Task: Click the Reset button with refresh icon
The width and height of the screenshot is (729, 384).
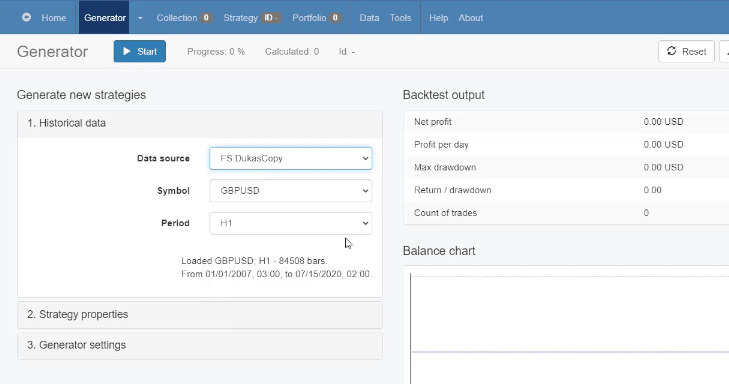Action: coord(686,51)
